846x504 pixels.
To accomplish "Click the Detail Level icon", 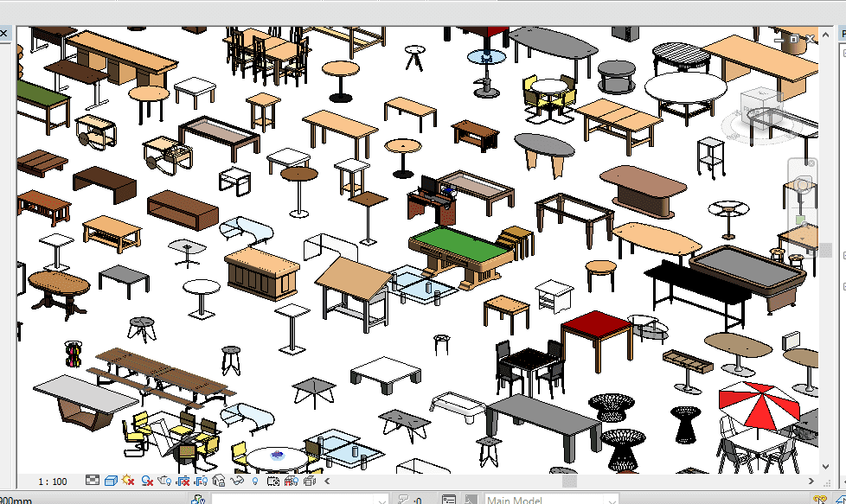I will [93, 481].
